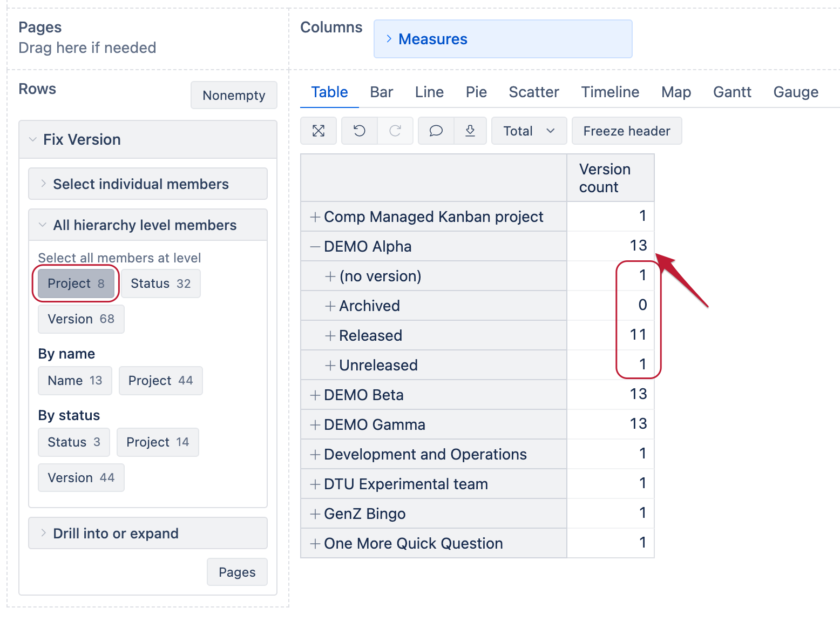840x621 pixels.
Task: Expand Measures in the Columns area
Action: (x=426, y=38)
